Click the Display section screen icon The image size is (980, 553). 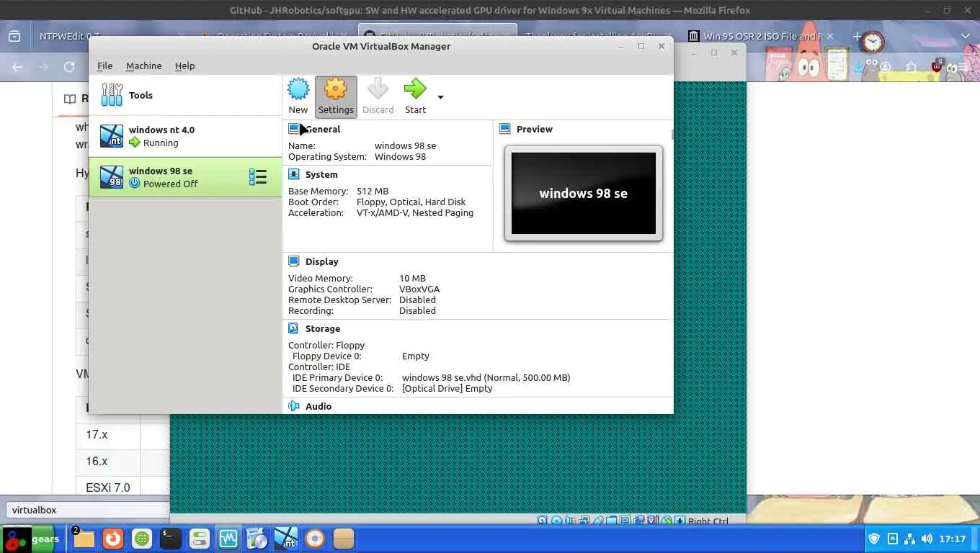(293, 261)
